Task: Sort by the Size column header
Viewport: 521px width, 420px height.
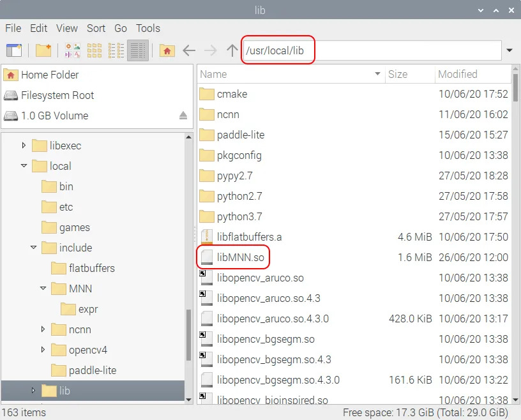Action: [410, 74]
